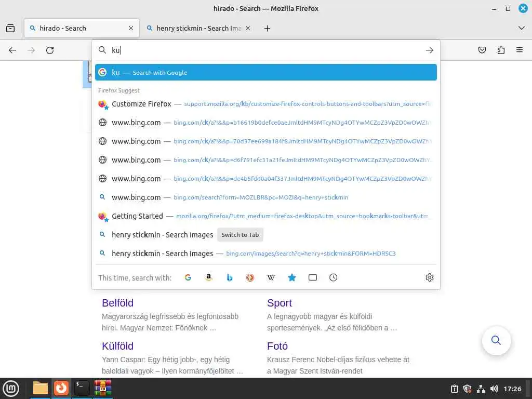Select the bing.com suggestion starting d6f791ef
Image resolution: width=532 pixels, height=399 pixels.
(x=265, y=160)
